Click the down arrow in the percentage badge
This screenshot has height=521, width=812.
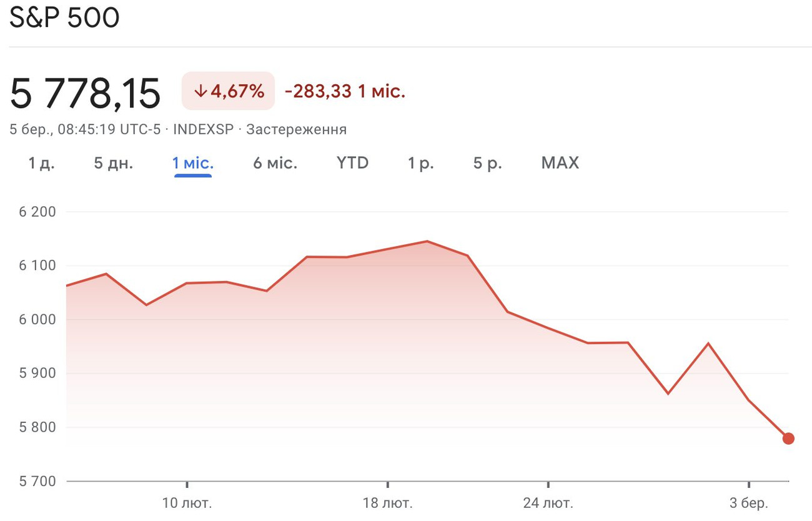tap(200, 91)
